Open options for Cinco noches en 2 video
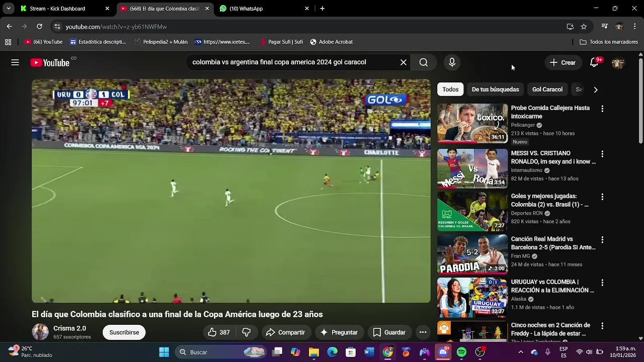644x362 pixels. point(602,326)
